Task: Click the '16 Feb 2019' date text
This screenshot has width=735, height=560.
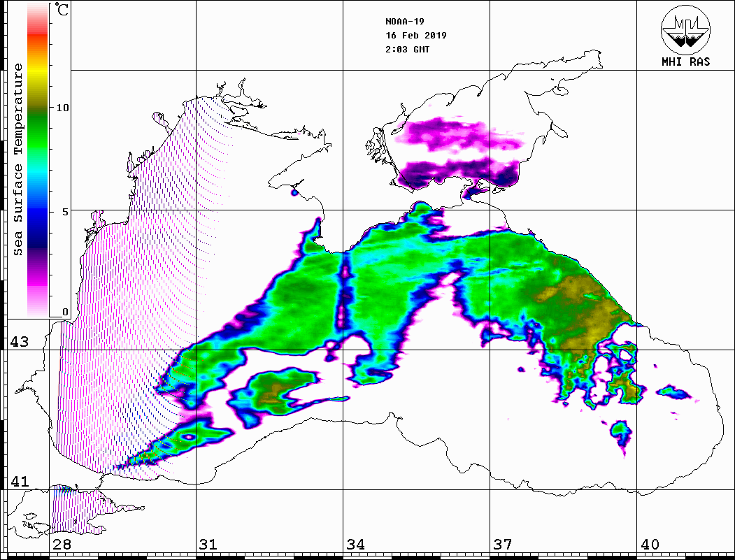Action: [x=416, y=36]
